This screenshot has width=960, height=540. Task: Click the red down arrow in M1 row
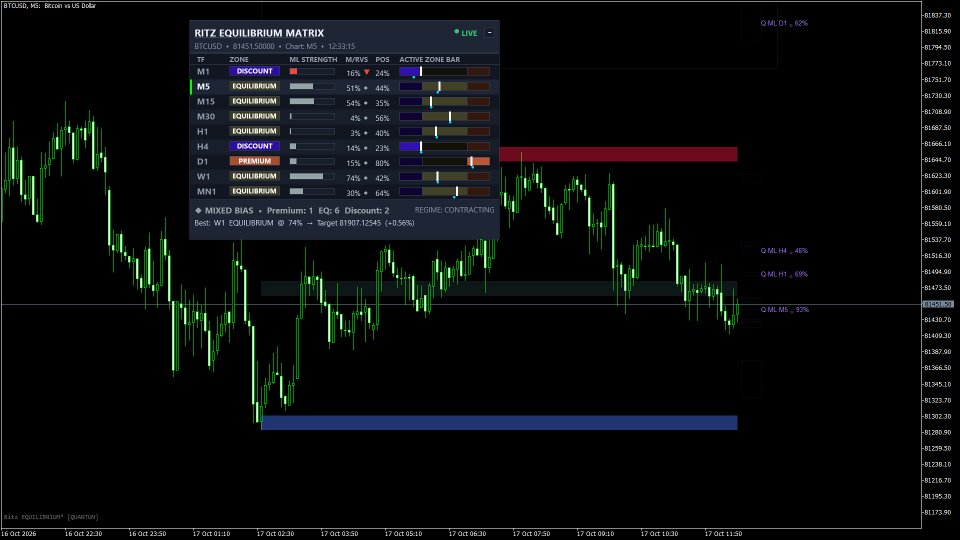click(x=367, y=72)
